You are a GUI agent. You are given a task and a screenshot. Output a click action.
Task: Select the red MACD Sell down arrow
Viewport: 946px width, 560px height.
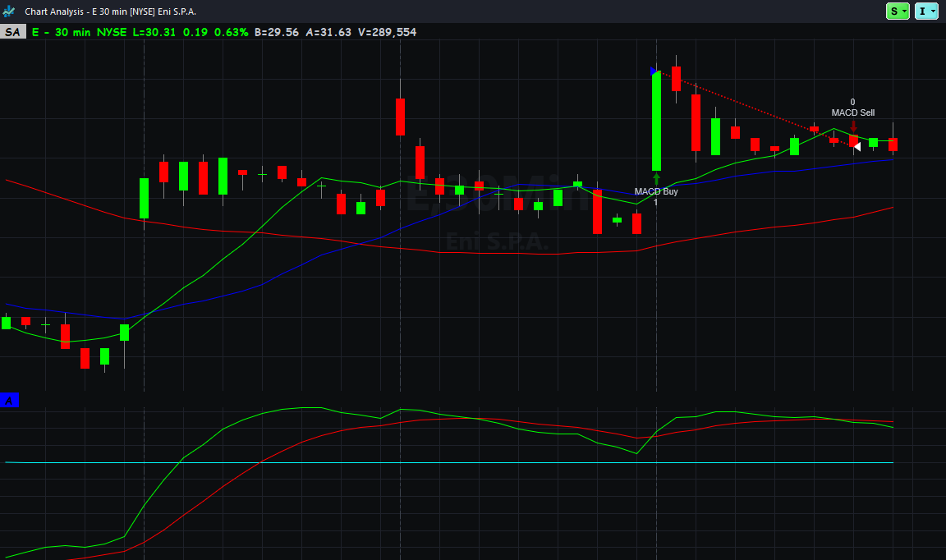853,126
